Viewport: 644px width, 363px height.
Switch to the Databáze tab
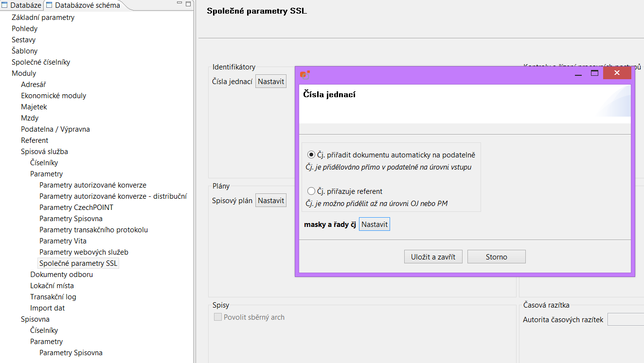(22, 5)
